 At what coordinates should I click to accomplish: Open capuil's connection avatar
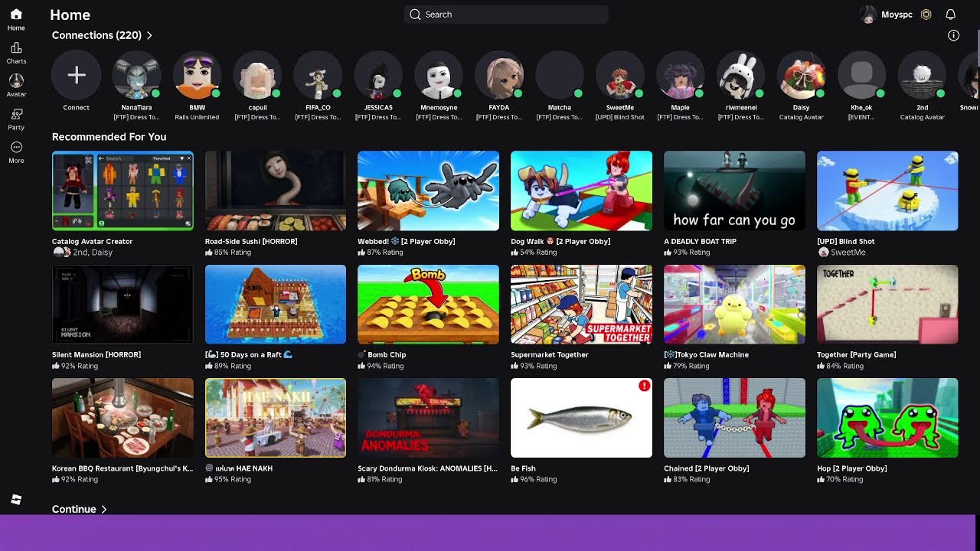(x=257, y=75)
